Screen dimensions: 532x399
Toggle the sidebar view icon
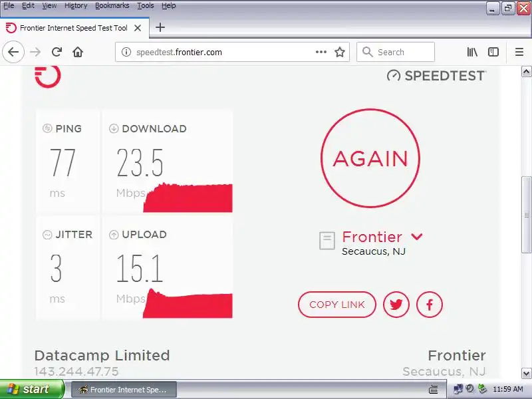click(x=493, y=52)
